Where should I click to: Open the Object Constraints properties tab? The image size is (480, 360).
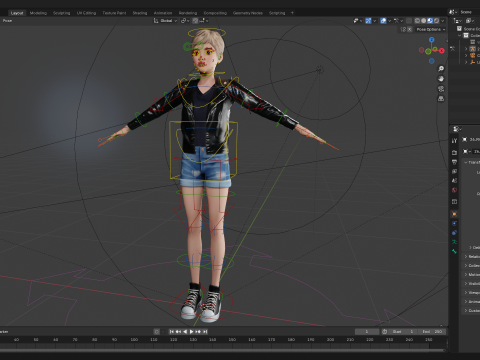pyautogui.click(x=454, y=233)
